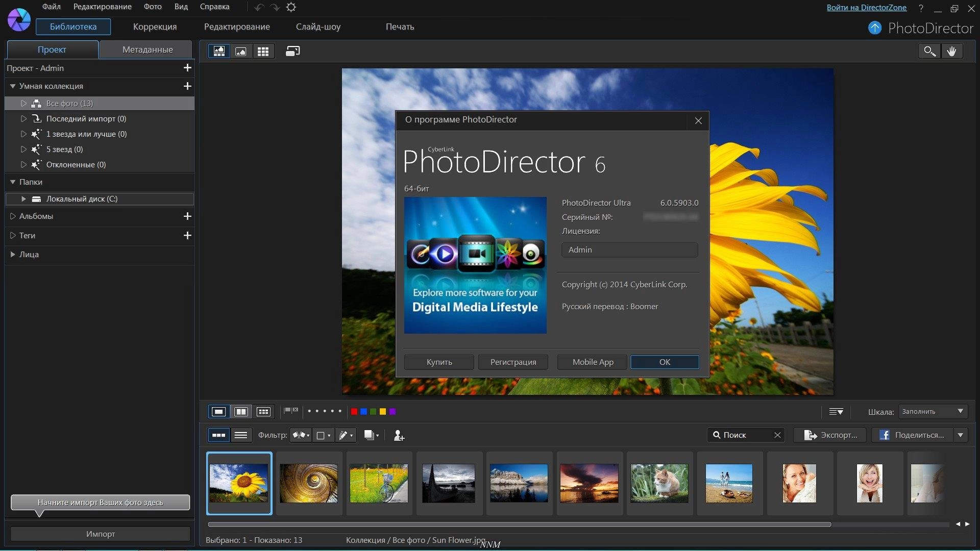Image resolution: width=980 pixels, height=551 pixels.
Task: Open the Шкала zoom scale dropdown
Action: coord(933,411)
